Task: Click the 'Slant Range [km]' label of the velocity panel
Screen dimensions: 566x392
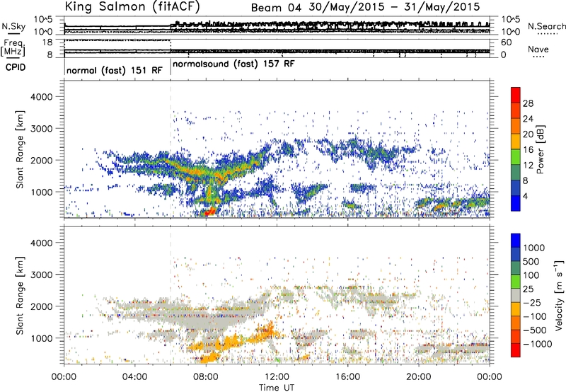Action: click(20, 296)
